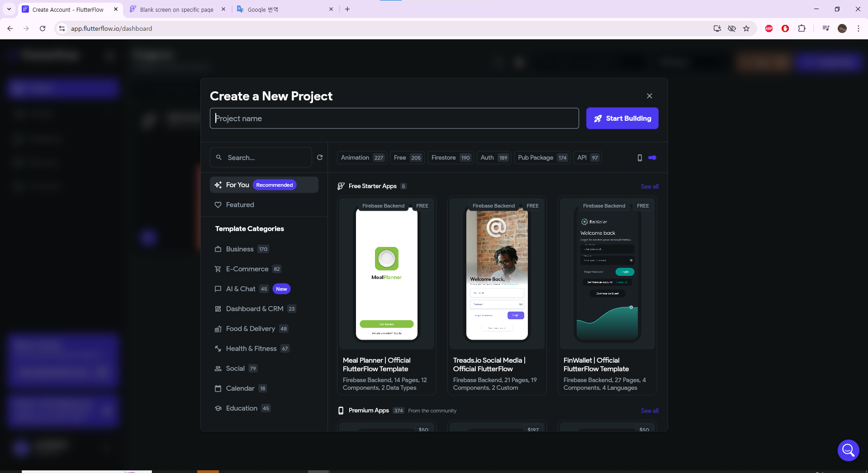The image size is (868, 473).
Task: Open the Calendar template category
Action: (x=264, y=388)
